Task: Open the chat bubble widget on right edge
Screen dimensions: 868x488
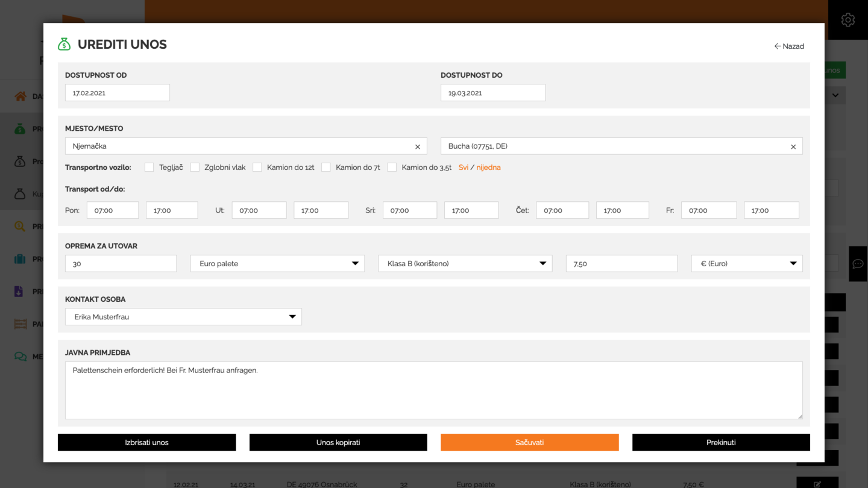Action: [858, 264]
